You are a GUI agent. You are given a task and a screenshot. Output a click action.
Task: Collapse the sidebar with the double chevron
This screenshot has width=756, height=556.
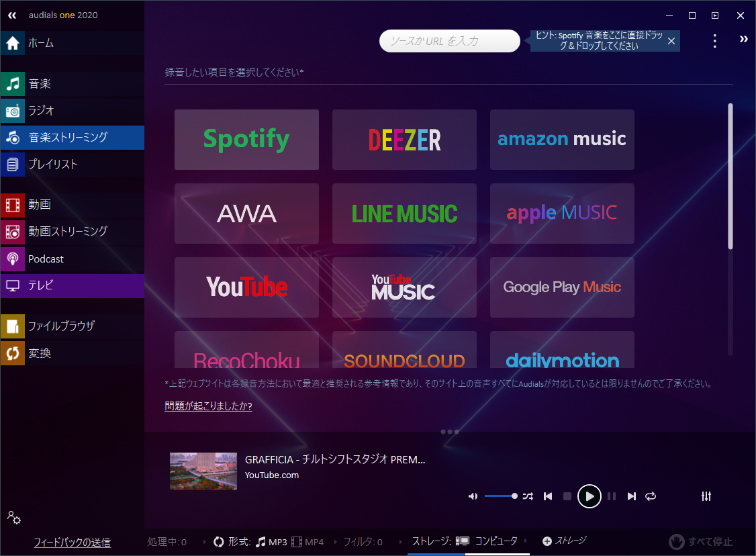click(x=12, y=15)
